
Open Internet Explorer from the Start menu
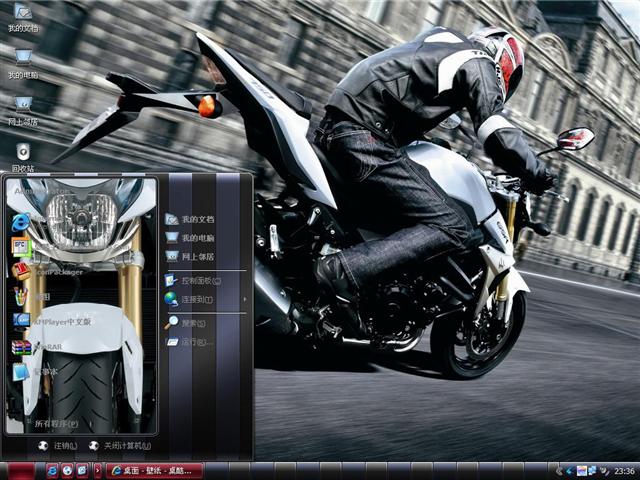(21, 222)
